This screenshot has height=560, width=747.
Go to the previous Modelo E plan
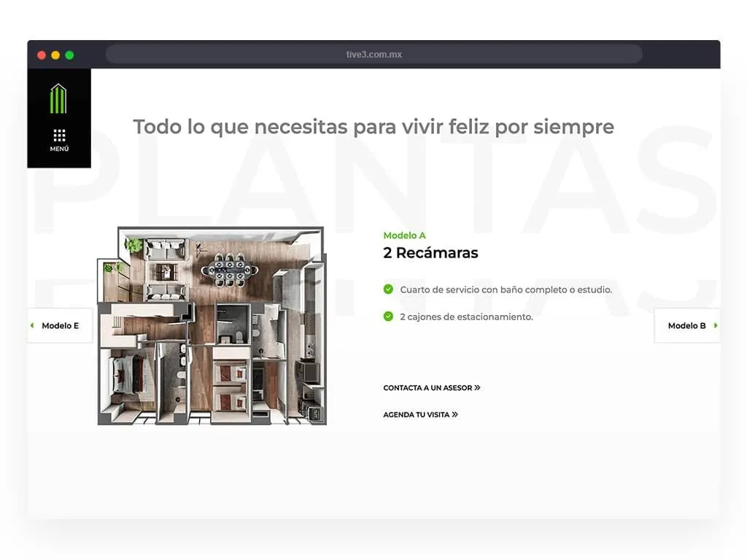(x=61, y=325)
